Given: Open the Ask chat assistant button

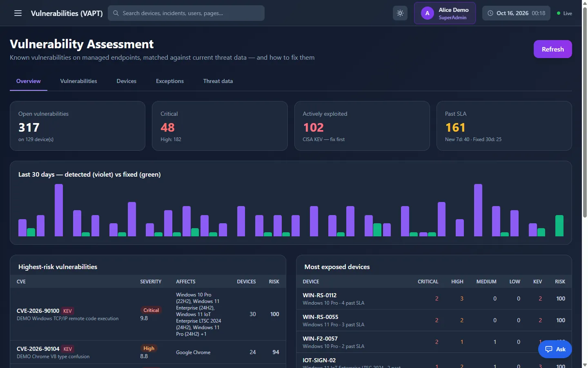Looking at the screenshot, I should (555, 349).
